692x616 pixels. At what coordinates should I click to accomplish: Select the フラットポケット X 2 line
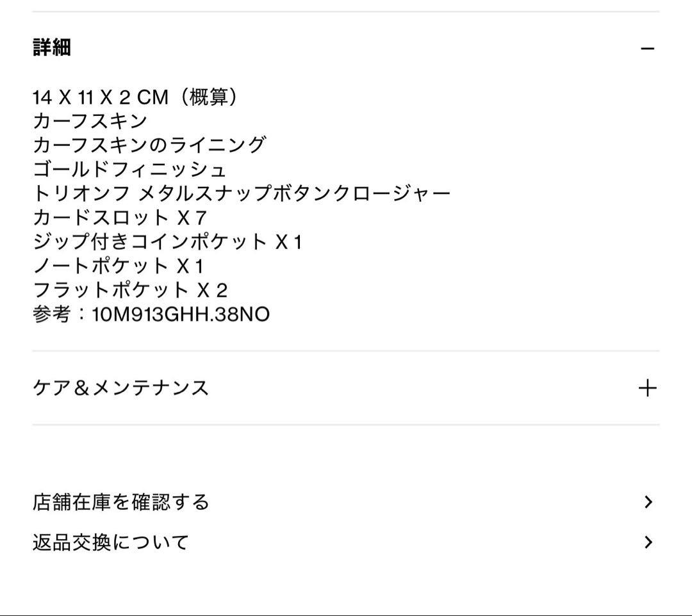point(130,291)
